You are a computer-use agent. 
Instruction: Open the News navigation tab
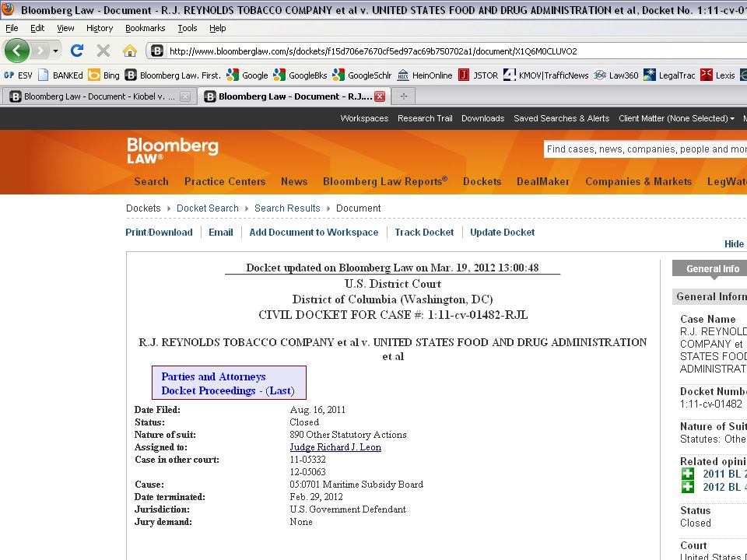(294, 181)
